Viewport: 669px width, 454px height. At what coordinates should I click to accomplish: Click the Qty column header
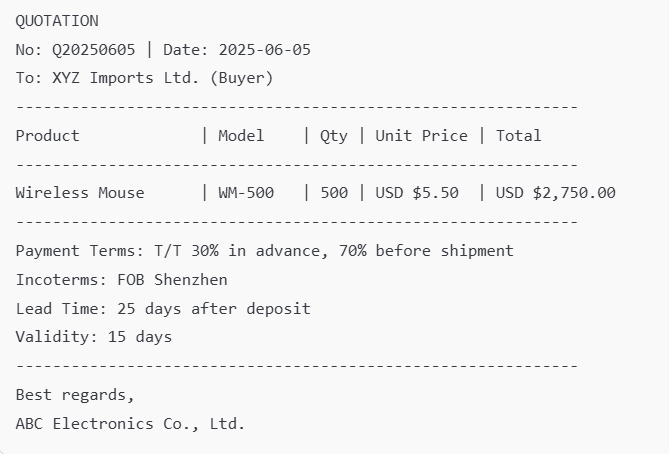[x=334, y=137]
